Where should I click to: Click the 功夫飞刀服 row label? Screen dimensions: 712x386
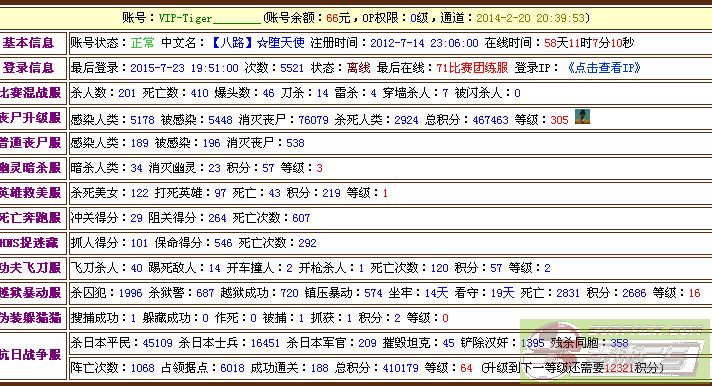(30, 268)
